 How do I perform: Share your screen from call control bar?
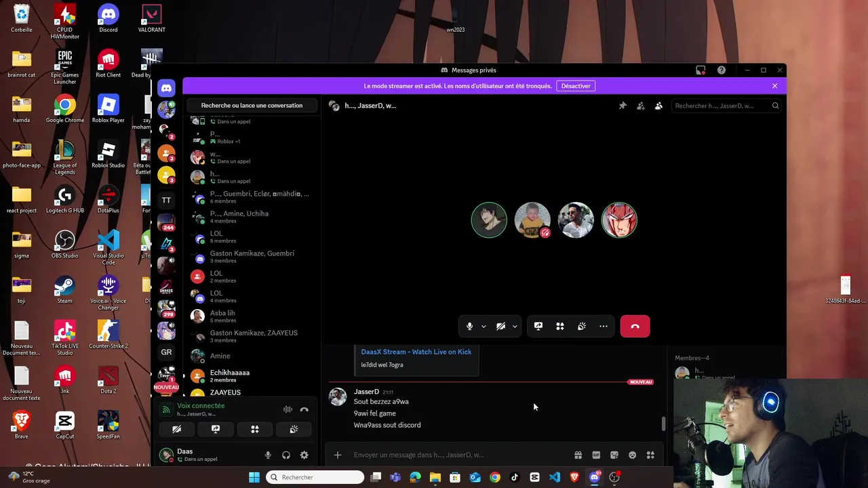pyautogui.click(x=538, y=327)
